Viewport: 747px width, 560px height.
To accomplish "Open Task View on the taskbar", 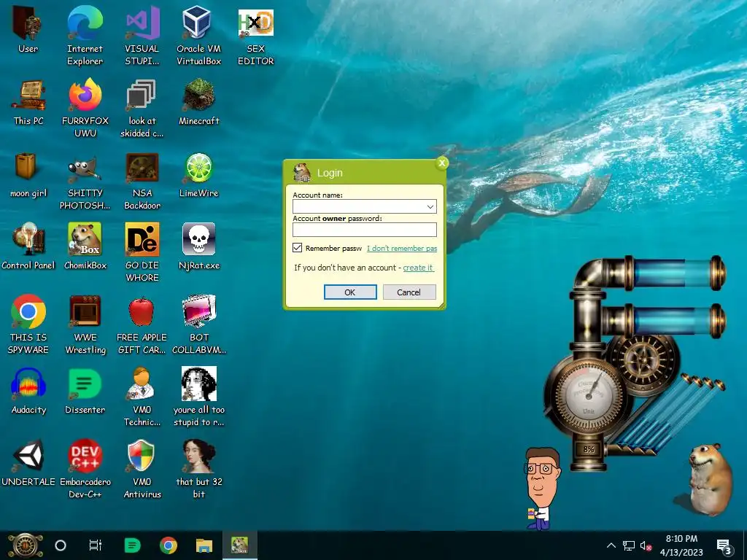I will [x=96, y=545].
